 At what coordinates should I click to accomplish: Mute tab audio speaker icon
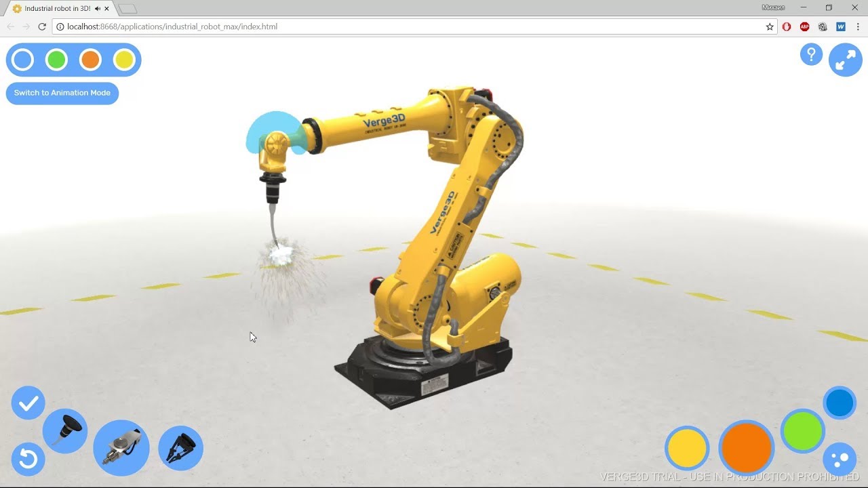coord(98,8)
